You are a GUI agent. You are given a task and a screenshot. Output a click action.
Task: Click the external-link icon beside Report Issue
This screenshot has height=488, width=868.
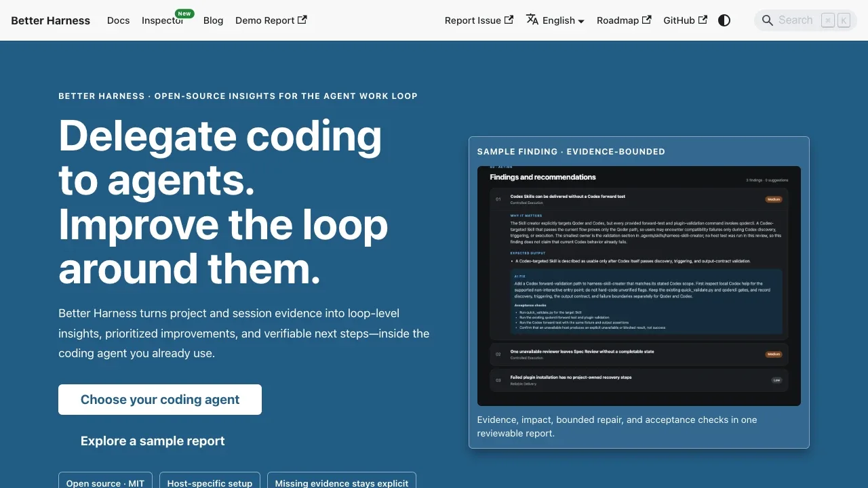(509, 20)
